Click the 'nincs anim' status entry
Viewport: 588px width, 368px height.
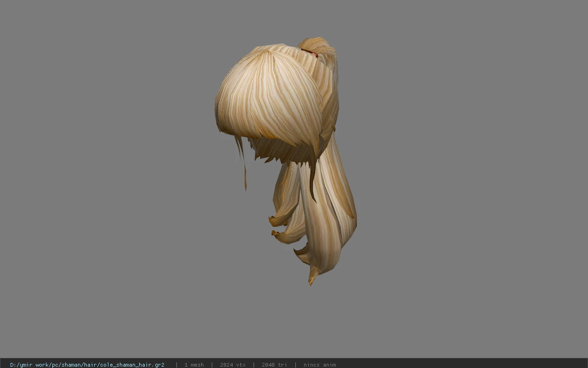(x=319, y=364)
